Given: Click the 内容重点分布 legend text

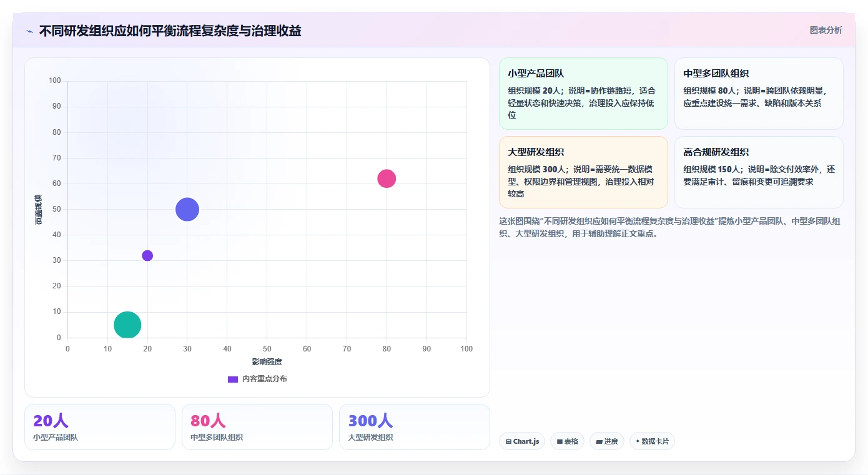Looking at the screenshot, I should pyautogui.click(x=265, y=379).
